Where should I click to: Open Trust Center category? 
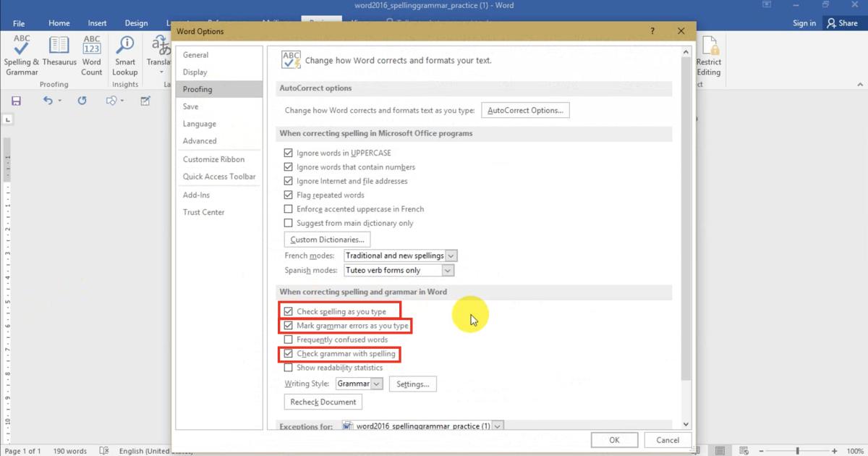[x=218, y=212]
